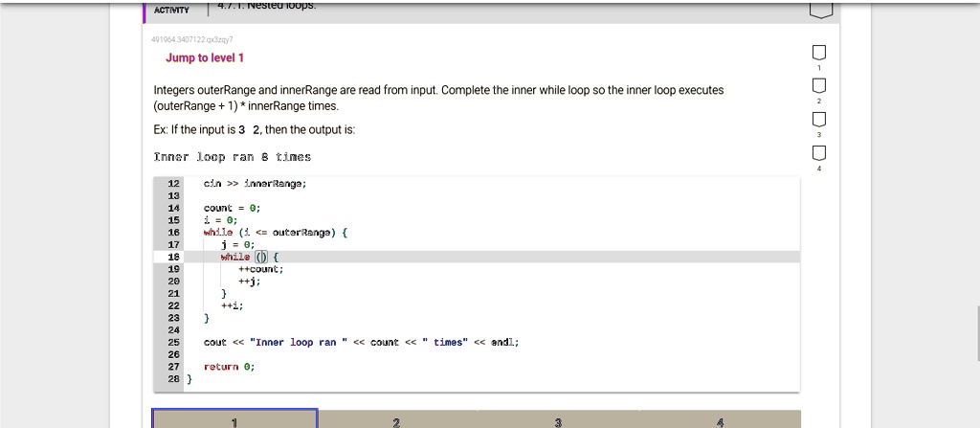Open the level 4 tab
Viewport: 980px width, 428px height.
click(x=720, y=419)
